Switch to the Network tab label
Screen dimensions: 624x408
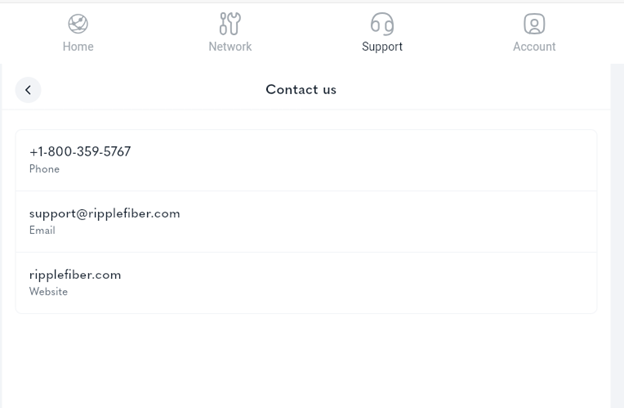[x=230, y=47]
